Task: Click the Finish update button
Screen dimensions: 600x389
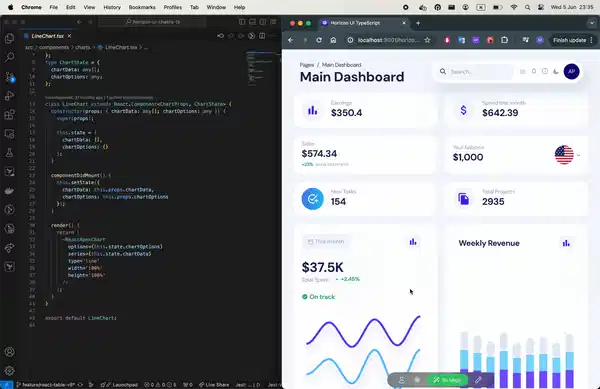Action: click(569, 40)
